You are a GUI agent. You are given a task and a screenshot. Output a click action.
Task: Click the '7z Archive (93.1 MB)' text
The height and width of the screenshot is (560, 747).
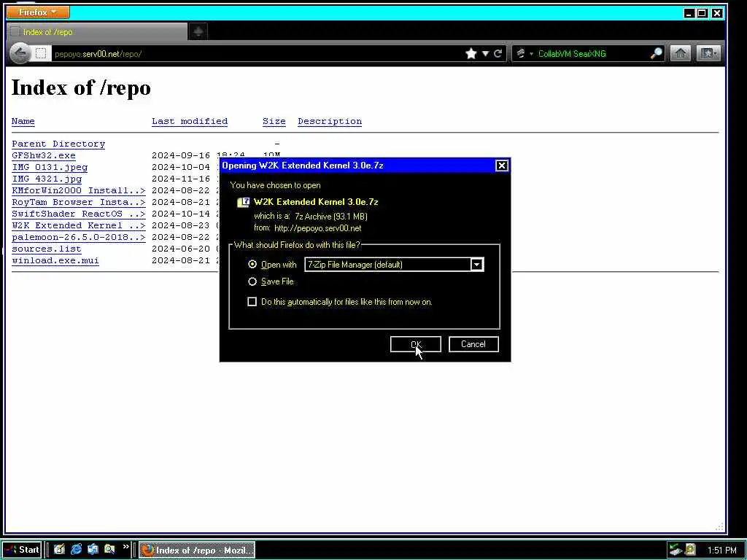coord(331,216)
